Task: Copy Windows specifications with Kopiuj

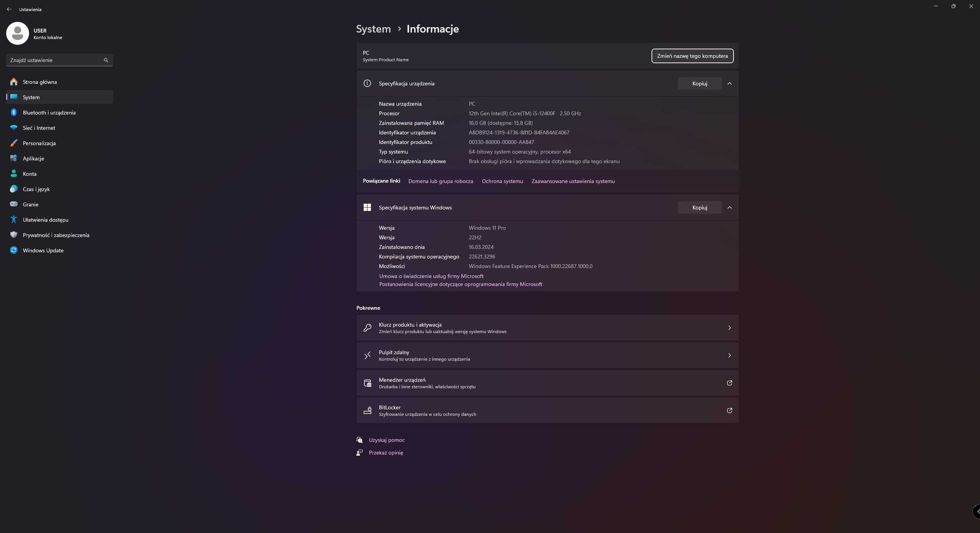Action: coord(699,207)
